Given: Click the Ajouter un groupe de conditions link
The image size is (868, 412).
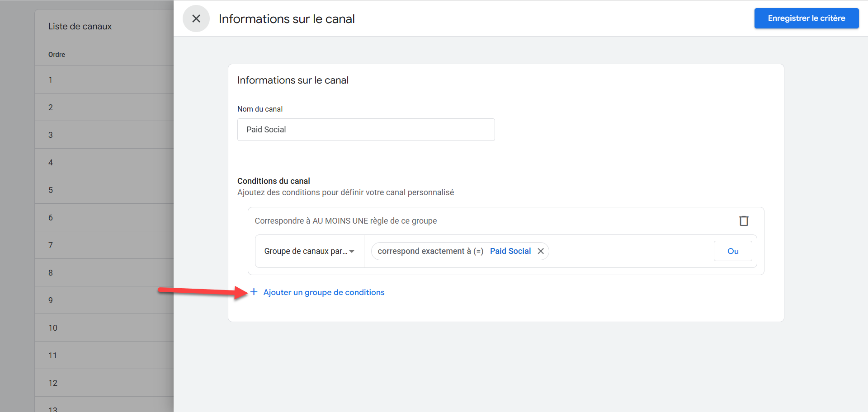Looking at the screenshot, I should 324,292.
